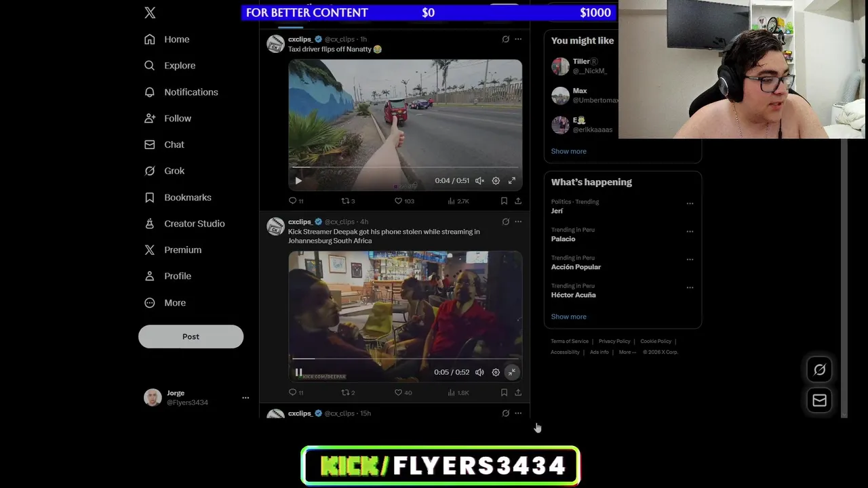Open cxclips_ avatar on Deepak post
Viewport: 868px width, 488px height.
click(275, 227)
